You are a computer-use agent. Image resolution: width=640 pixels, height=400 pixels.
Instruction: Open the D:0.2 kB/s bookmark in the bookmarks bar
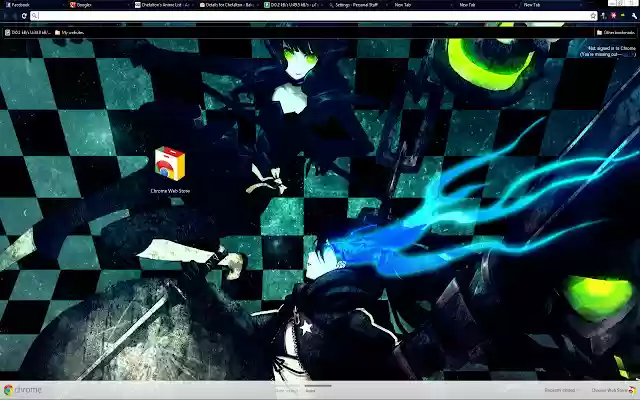click(28, 32)
